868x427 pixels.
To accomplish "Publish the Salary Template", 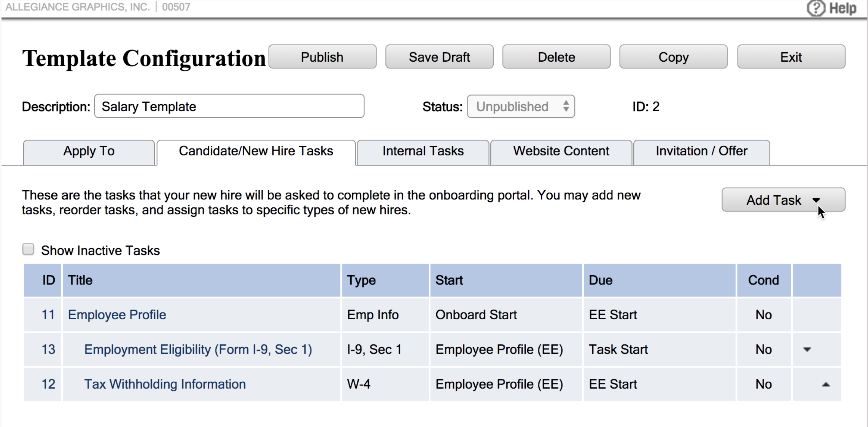I will coord(322,57).
